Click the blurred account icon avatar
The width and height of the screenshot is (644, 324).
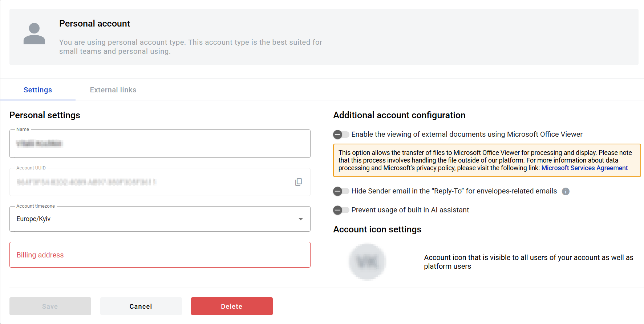pyautogui.click(x=367, y=262)
